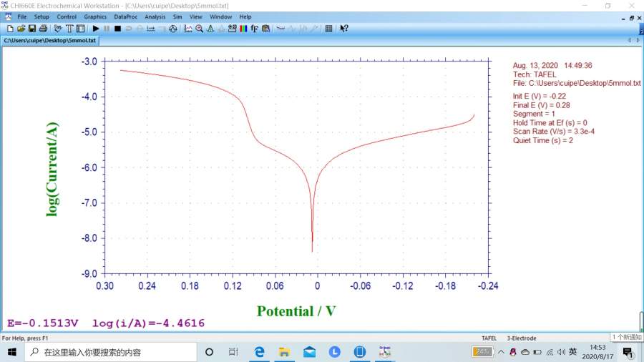Image resolution: width=644 pixels, height=362 pixels.
Task: Select the 5mmol.txt document tab
Action: (50, 41)
